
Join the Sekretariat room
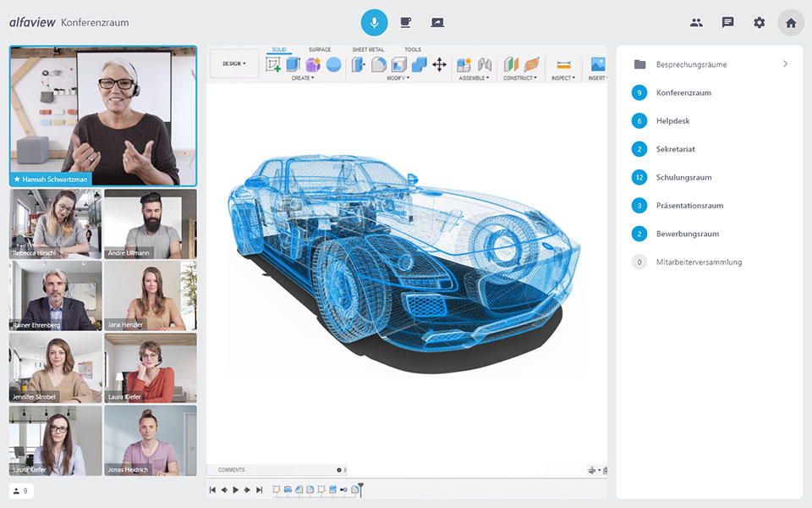click(710, 149)
